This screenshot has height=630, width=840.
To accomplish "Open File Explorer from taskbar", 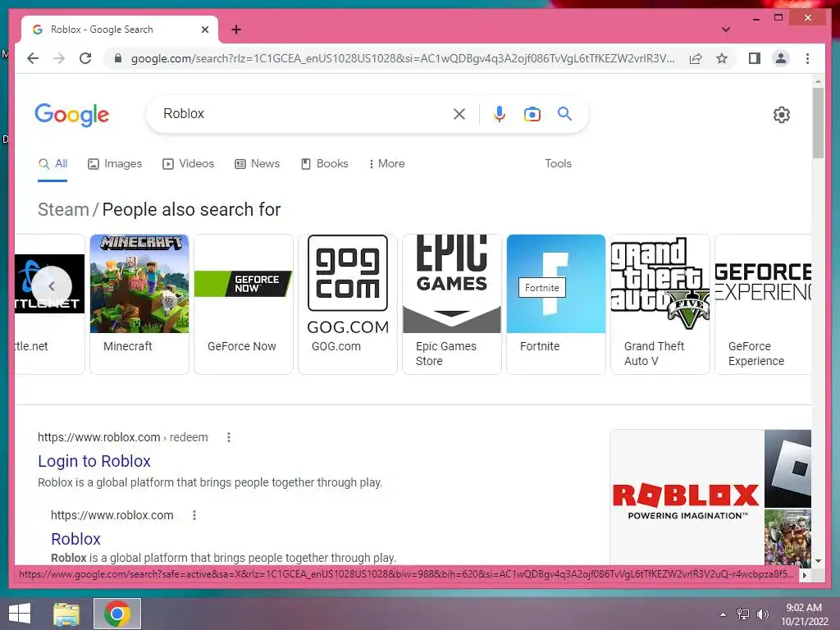I will (66, 614).
